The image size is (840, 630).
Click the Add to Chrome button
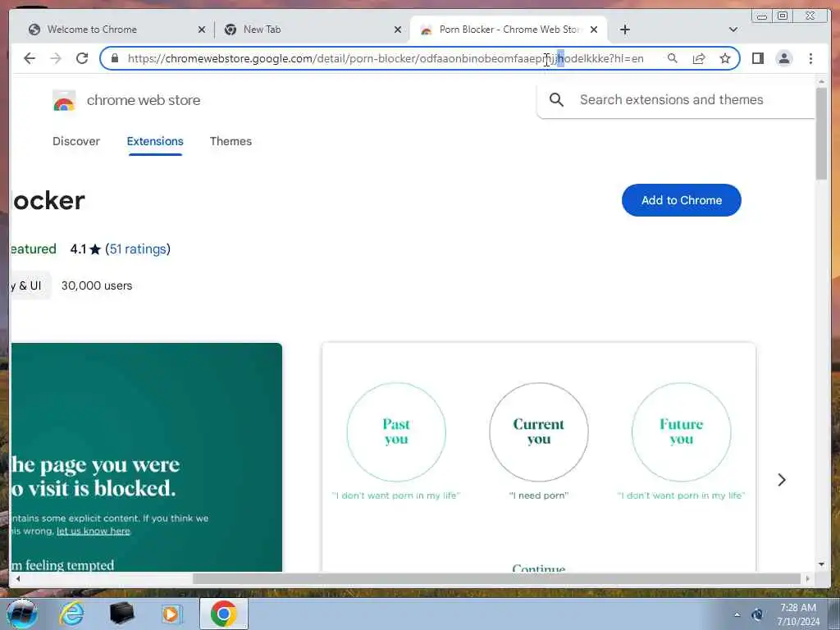[x=682, y=200]
